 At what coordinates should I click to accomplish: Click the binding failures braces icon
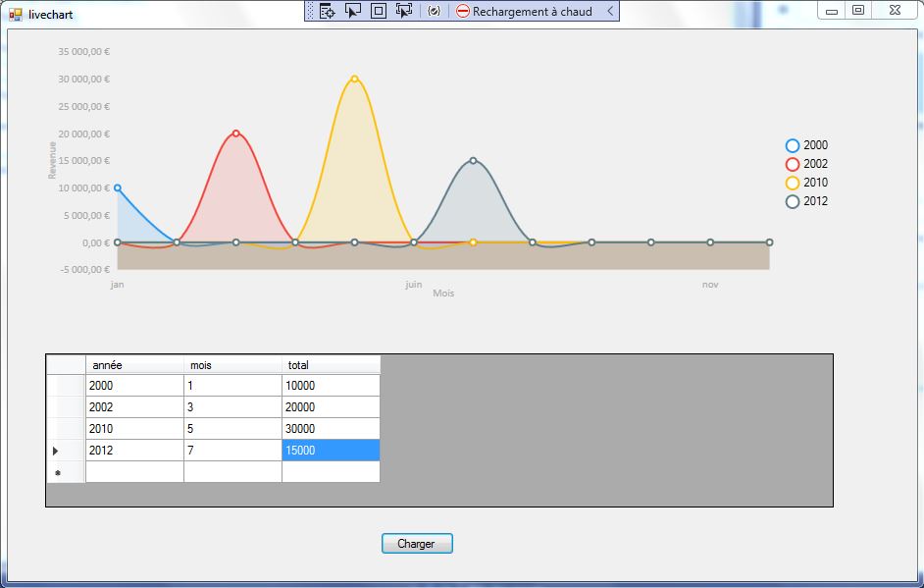[x=434, y=11]
